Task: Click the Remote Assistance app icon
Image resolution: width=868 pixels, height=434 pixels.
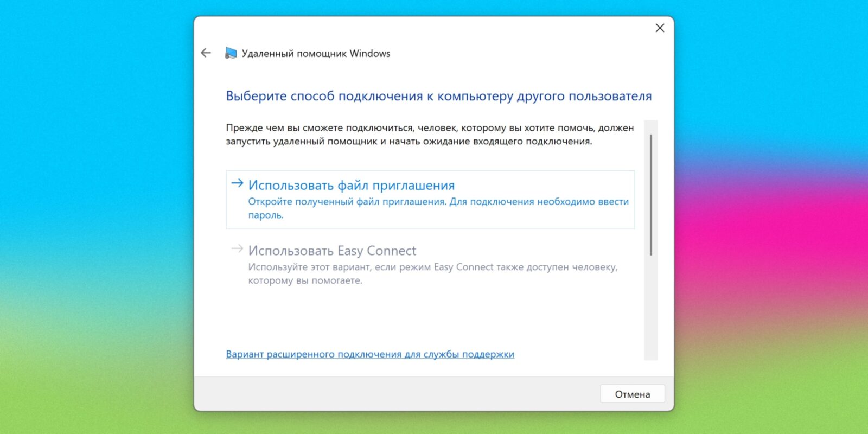Action: (x=231, y=53)
